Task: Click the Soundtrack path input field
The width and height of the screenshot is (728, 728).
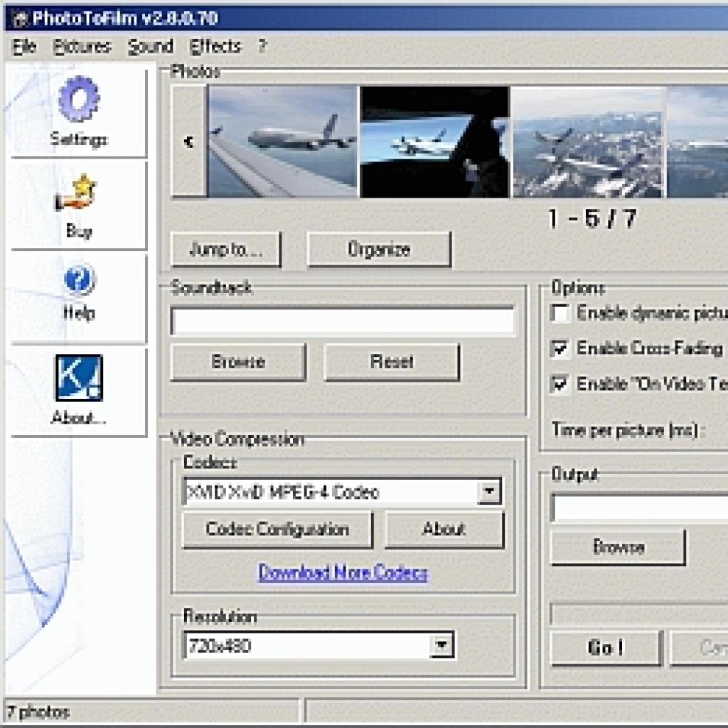Action: (x=343, y=320)
